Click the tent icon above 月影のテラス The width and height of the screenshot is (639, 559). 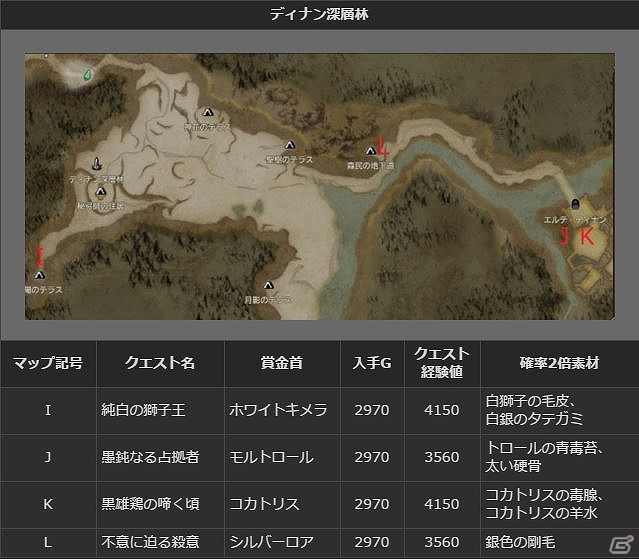pos(268,285)
